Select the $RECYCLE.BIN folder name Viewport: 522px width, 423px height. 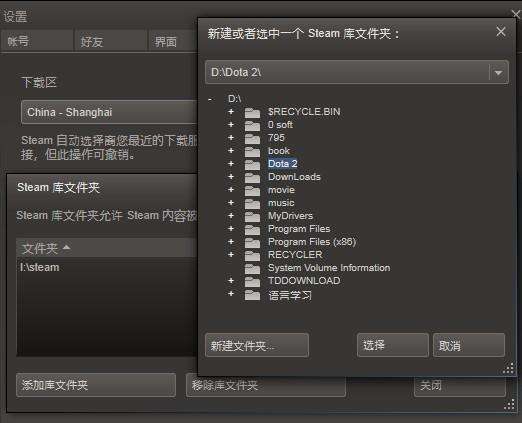click(304, 112)
